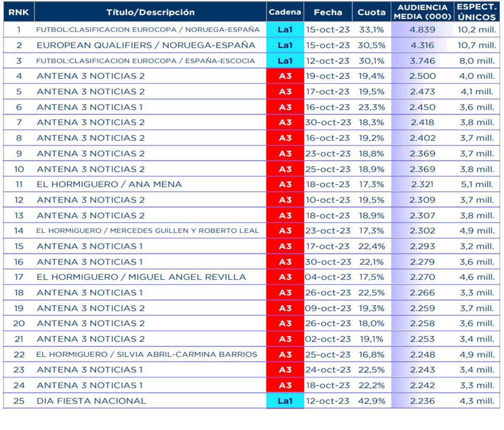Select the 42,9% share value

pos(371,401)
